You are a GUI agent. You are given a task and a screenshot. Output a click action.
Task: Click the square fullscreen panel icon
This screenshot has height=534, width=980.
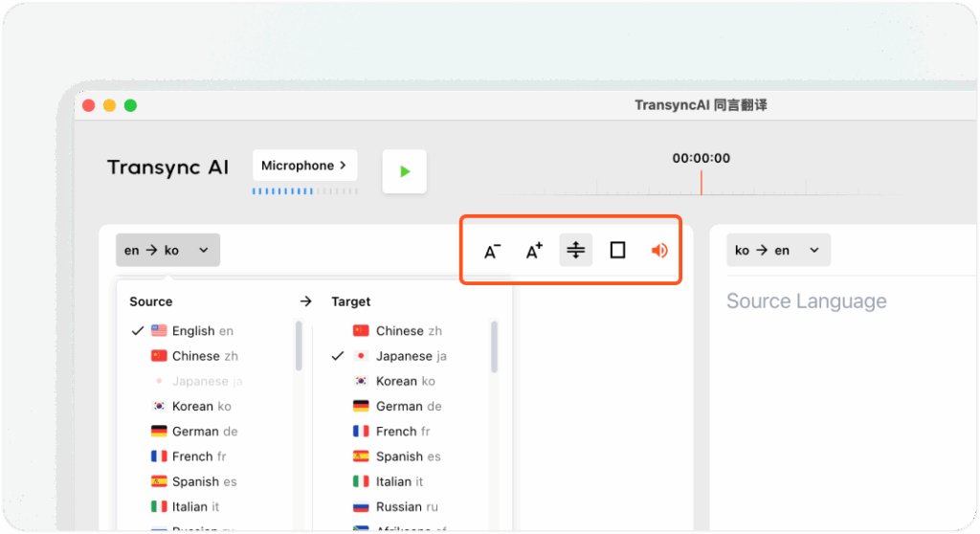click(x=618, y=250)
